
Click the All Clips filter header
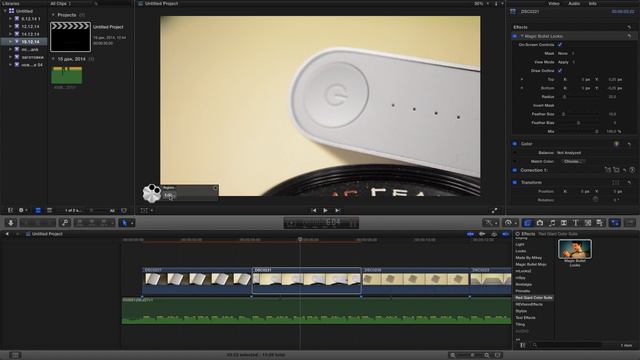[x=60, y=4]
